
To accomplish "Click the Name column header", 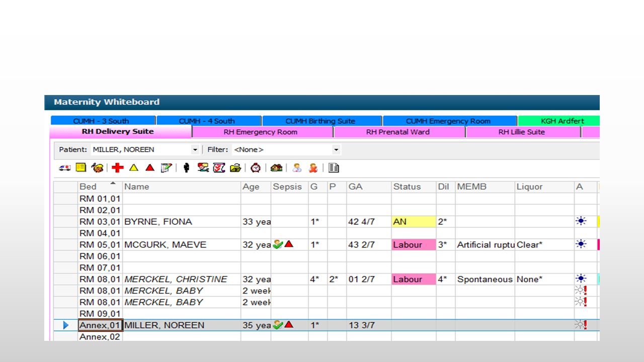I will tap(182, 187).
